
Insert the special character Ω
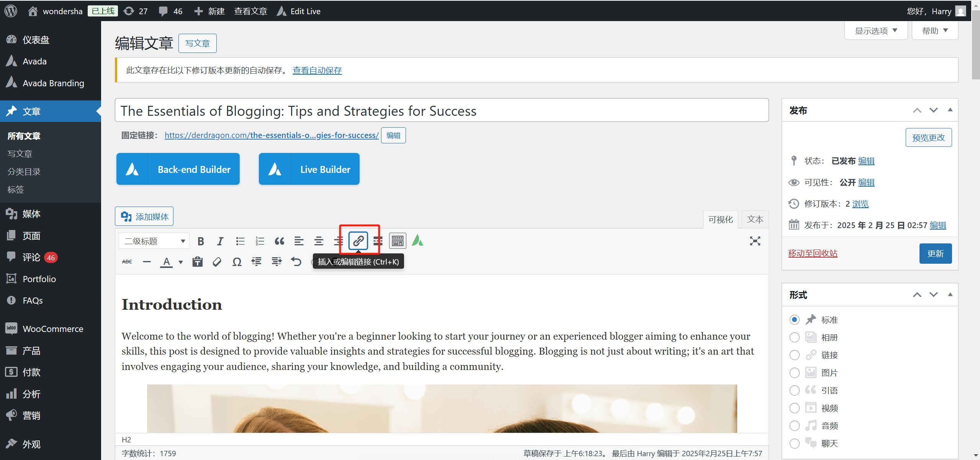237,261
